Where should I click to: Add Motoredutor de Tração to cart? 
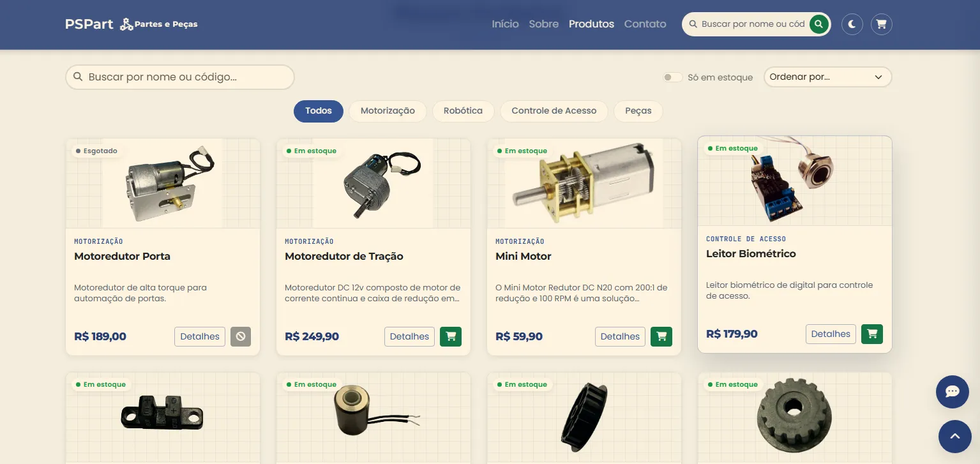coord(451,336)
